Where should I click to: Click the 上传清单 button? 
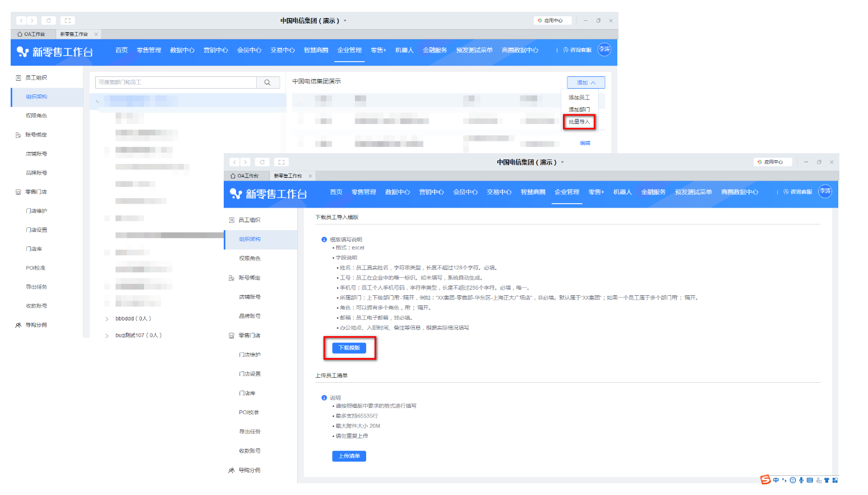[x=349, y=456]
